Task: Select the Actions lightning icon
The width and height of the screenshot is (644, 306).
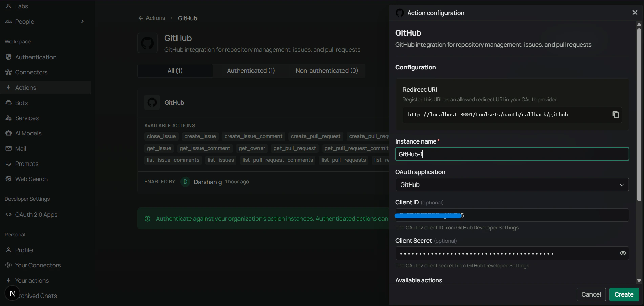Action: (8, 87)
